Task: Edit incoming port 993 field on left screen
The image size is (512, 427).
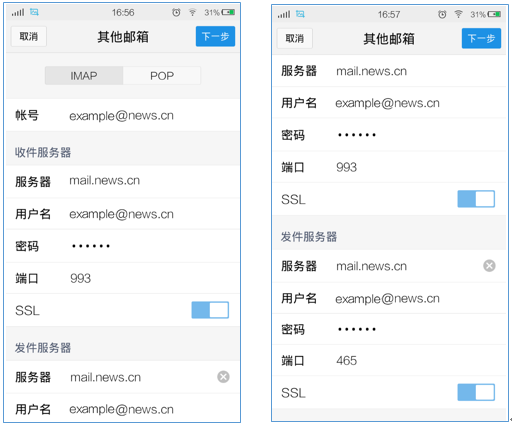Action: point(123,278)
